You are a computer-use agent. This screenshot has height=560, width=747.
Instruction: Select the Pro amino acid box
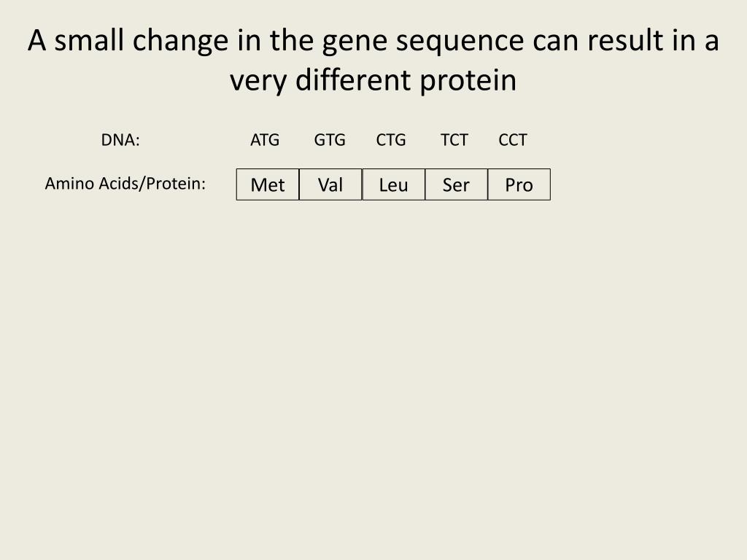coord(519,184)
